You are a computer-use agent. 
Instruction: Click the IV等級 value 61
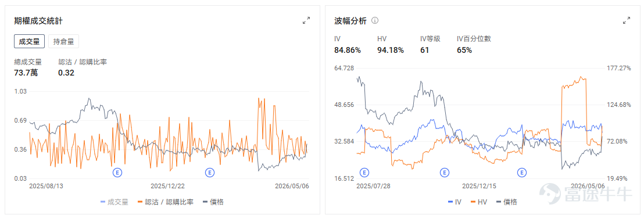point(424,51)
